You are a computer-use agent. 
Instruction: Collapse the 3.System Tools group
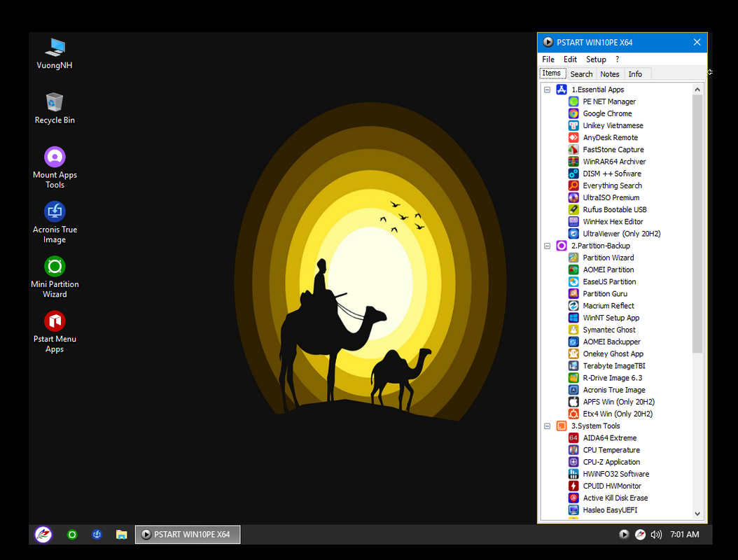click(x=547, y=426)
